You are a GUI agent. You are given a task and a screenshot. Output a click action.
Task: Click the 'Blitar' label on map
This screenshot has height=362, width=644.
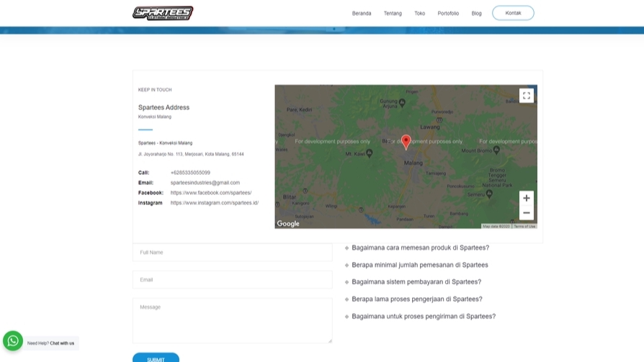[x=289, y=196]
